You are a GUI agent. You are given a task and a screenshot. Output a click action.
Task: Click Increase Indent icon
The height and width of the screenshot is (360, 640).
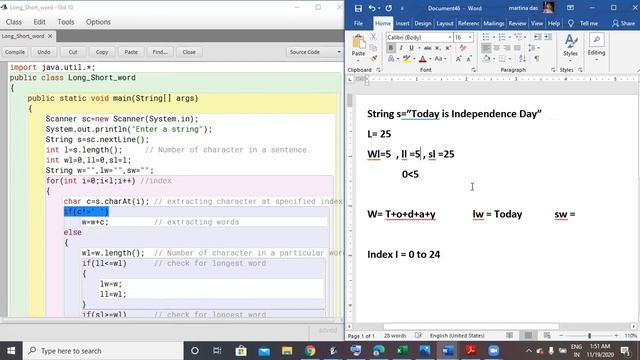coord(548,37)
